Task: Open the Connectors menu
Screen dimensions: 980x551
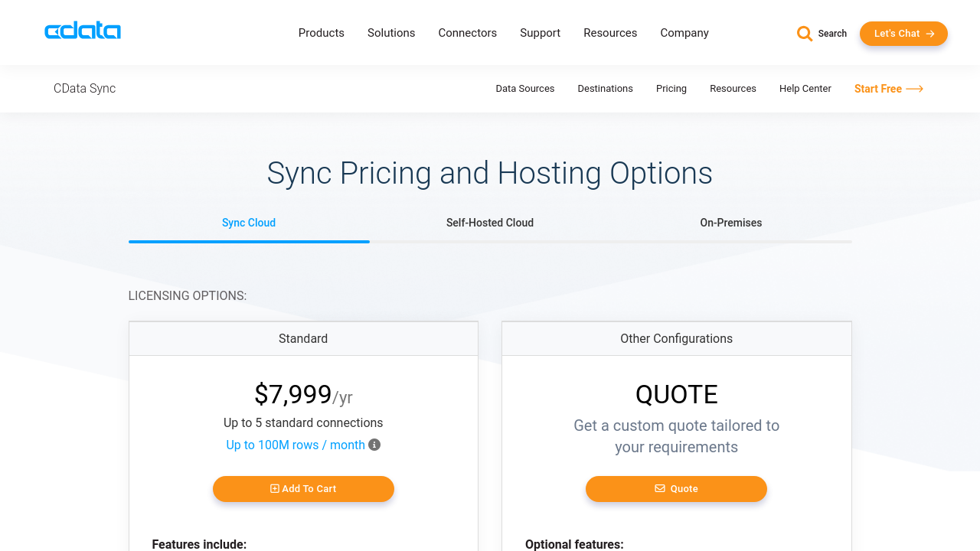Action: pos(467,33)
